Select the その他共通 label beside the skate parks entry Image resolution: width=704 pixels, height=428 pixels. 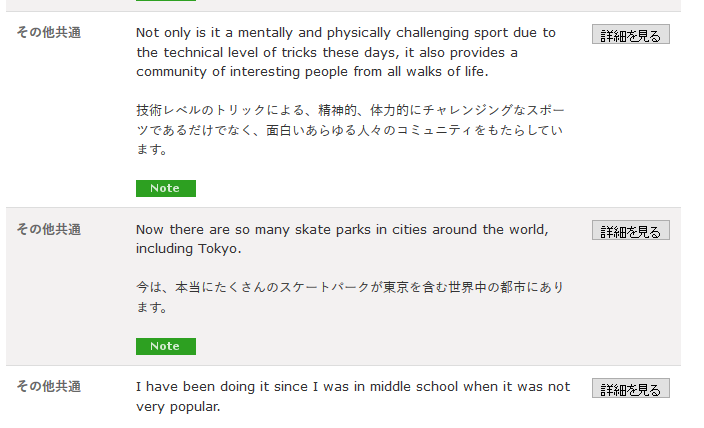[x=48, y=229]
